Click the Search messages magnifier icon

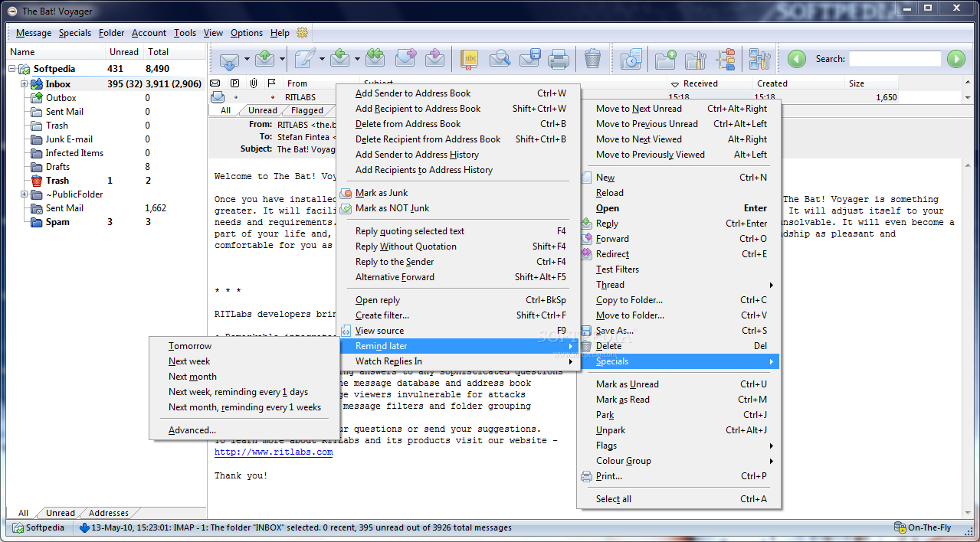pos(500,59)
